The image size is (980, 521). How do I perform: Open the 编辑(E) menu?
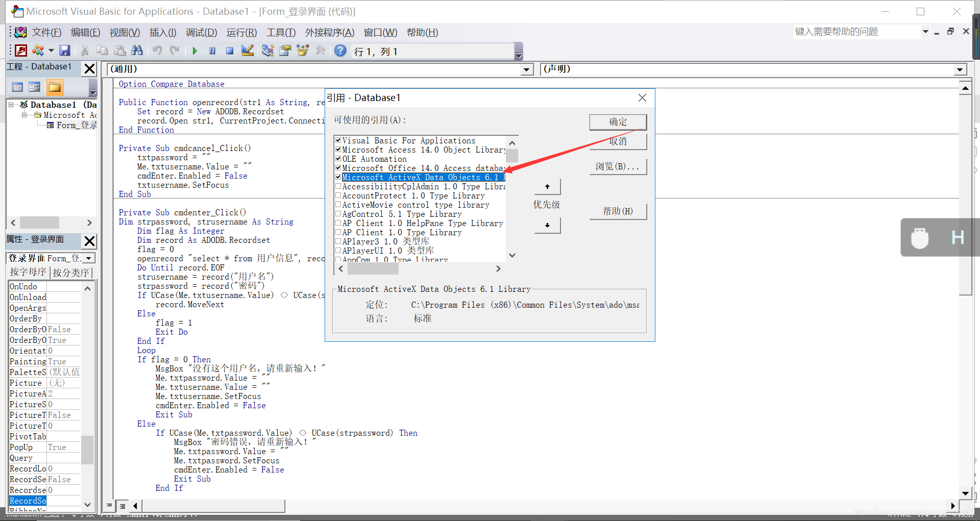[85, 33]
